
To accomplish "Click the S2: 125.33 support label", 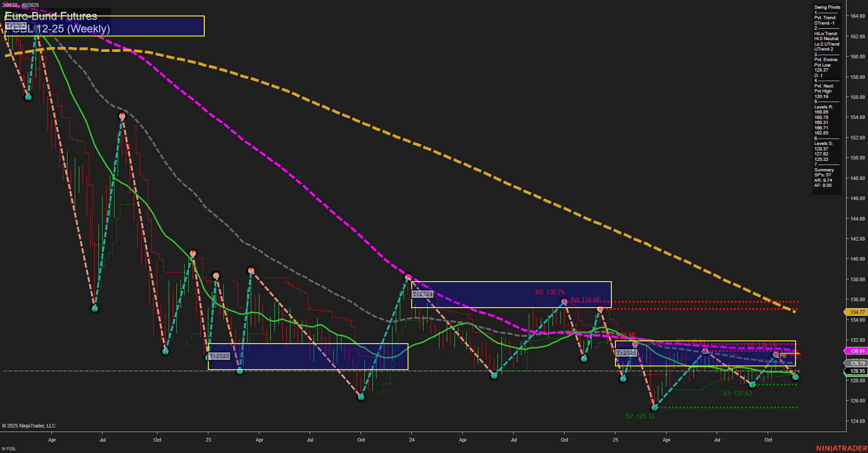I will coord(640,416).
